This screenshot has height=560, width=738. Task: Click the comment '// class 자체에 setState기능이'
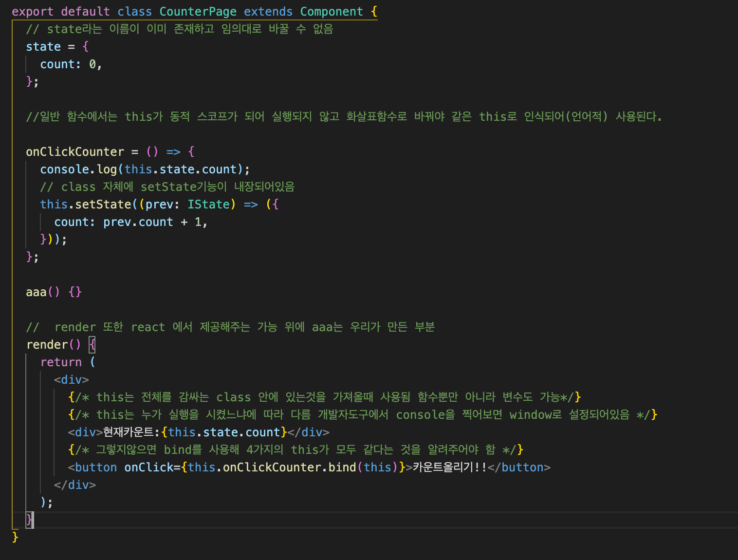point(167,187)
